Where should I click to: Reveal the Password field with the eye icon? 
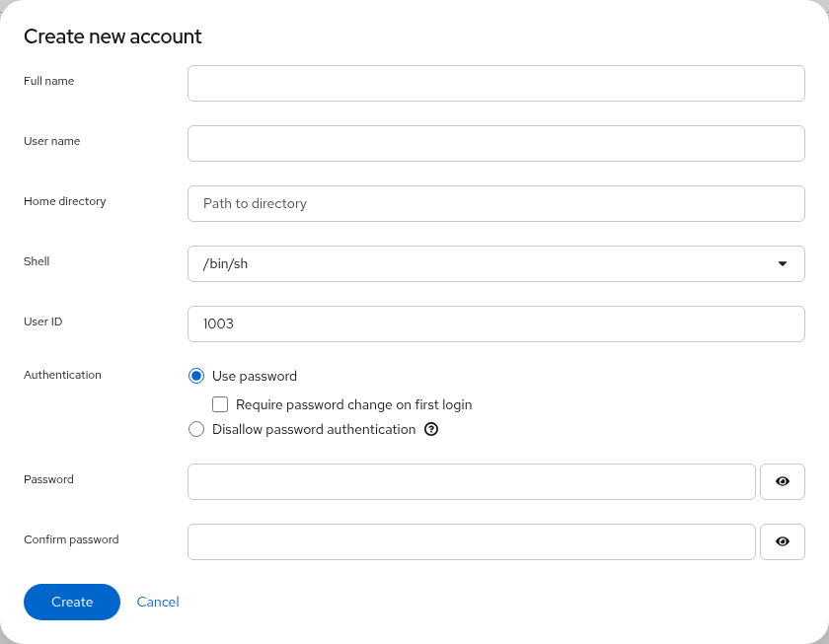coord(783,481)
